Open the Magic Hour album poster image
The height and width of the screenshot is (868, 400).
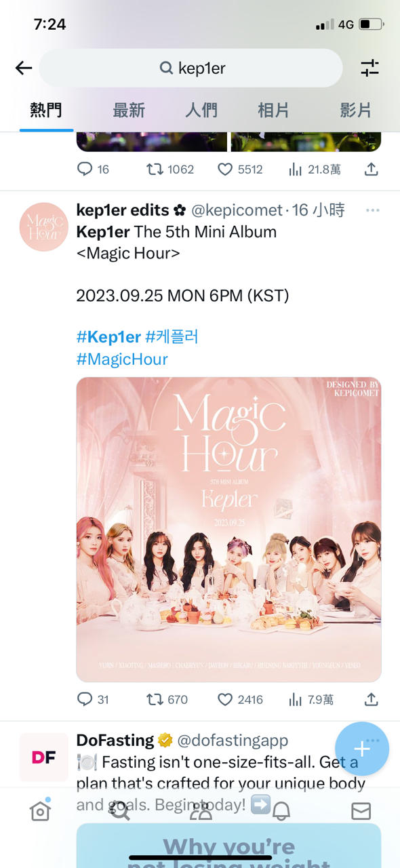(228, 529)
